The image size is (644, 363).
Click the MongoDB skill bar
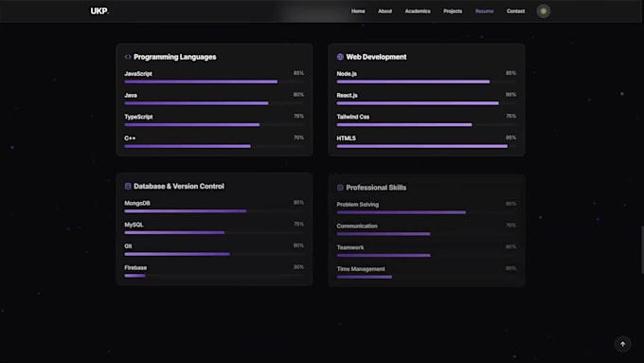(214, 211)
